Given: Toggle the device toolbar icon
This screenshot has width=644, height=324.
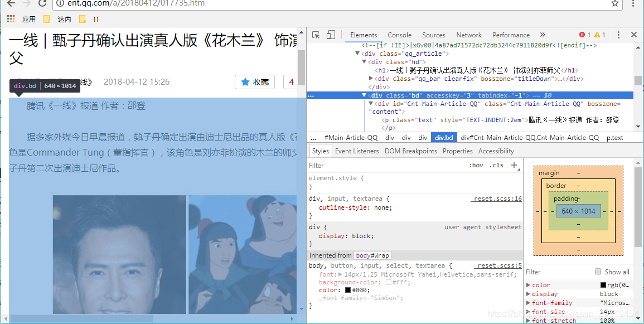Looking at the screenshot, I should click(331, 35).
